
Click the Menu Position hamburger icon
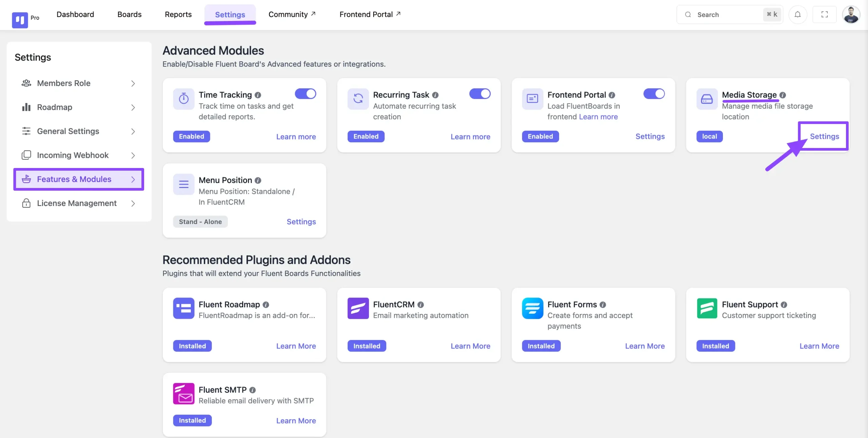pyautogui.click(x=183, y=184)
